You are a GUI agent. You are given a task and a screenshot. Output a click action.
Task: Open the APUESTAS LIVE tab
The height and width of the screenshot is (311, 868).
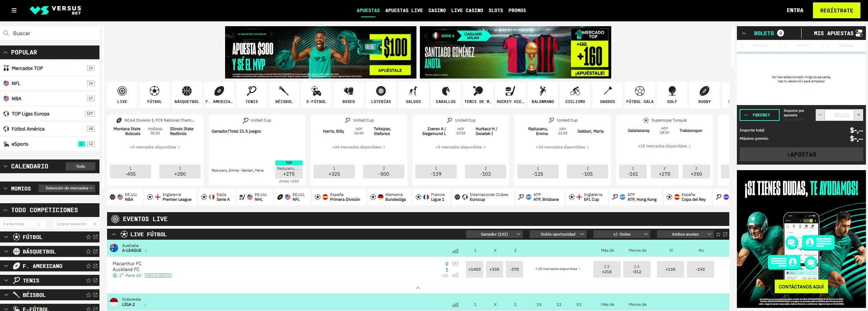pos(404,10)
